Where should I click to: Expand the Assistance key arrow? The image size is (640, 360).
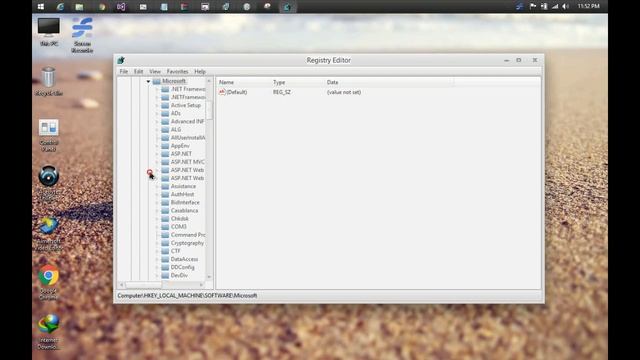157,186
